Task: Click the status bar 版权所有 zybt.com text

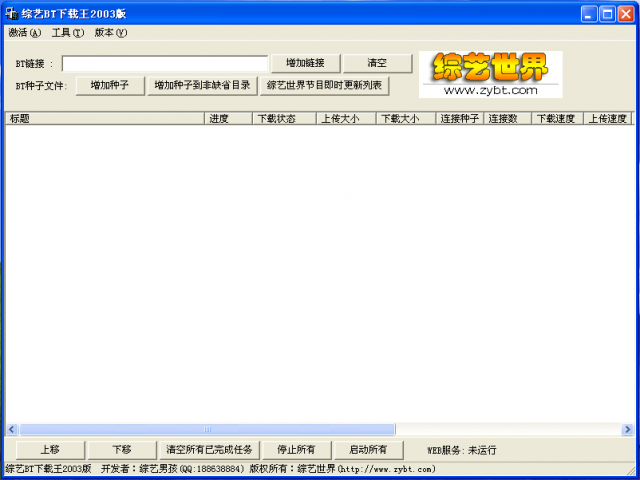Action: point(343,469)
